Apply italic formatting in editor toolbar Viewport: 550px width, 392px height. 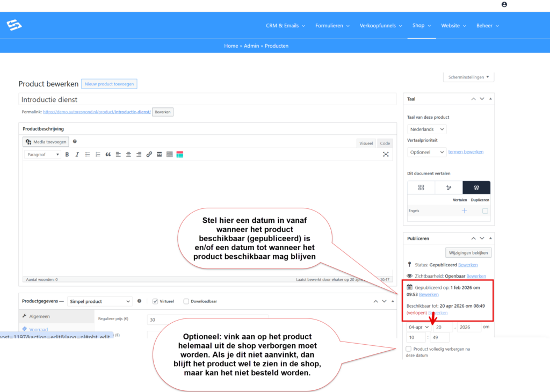pyautogui.click(x=77, y=155)
